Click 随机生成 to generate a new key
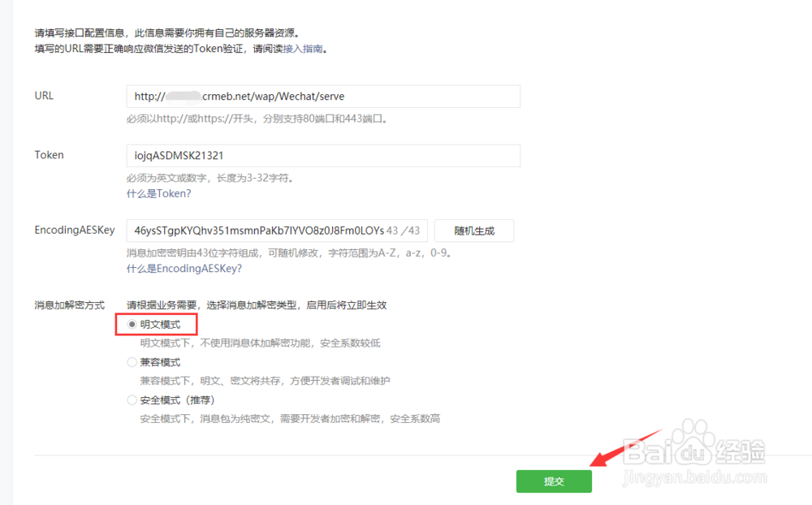812x505 pixels. (473, 230)
